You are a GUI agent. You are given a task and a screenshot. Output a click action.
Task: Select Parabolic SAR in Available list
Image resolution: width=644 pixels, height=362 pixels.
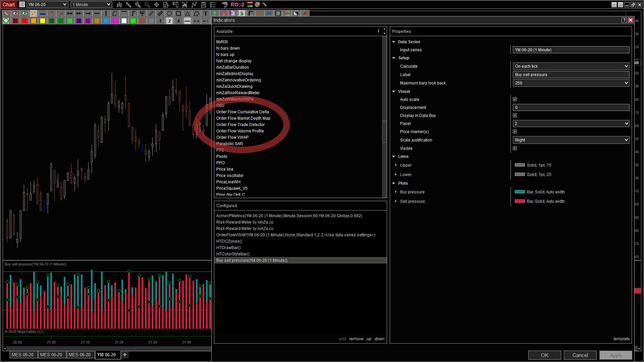[x=229, y=144]
